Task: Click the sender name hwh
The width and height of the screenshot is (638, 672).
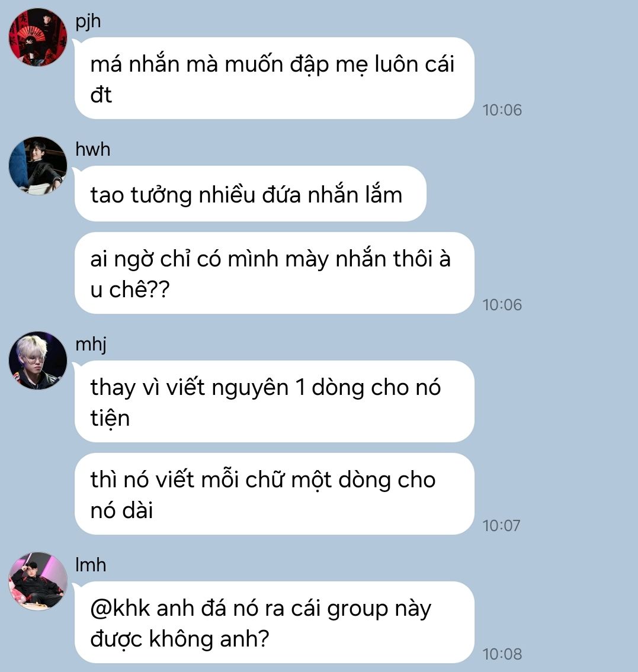Action: pos(92,149)
